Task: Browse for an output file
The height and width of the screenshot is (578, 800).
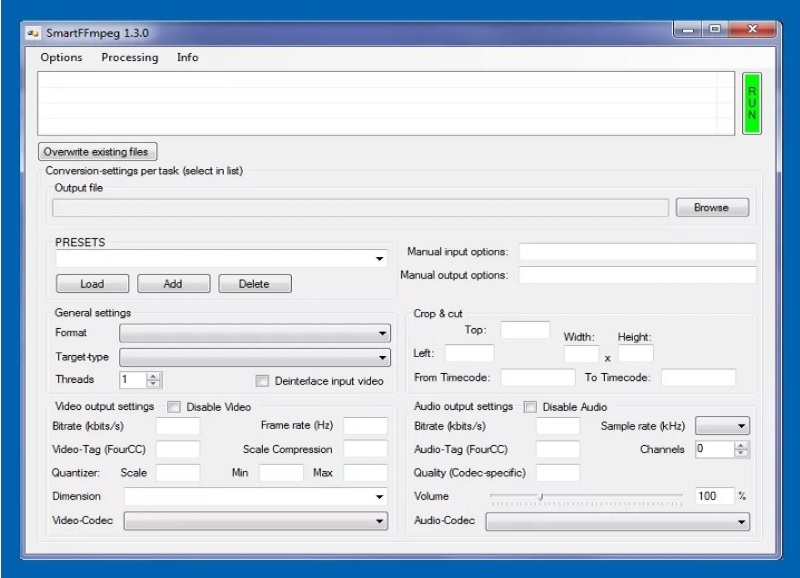Action: pos(711,207)
